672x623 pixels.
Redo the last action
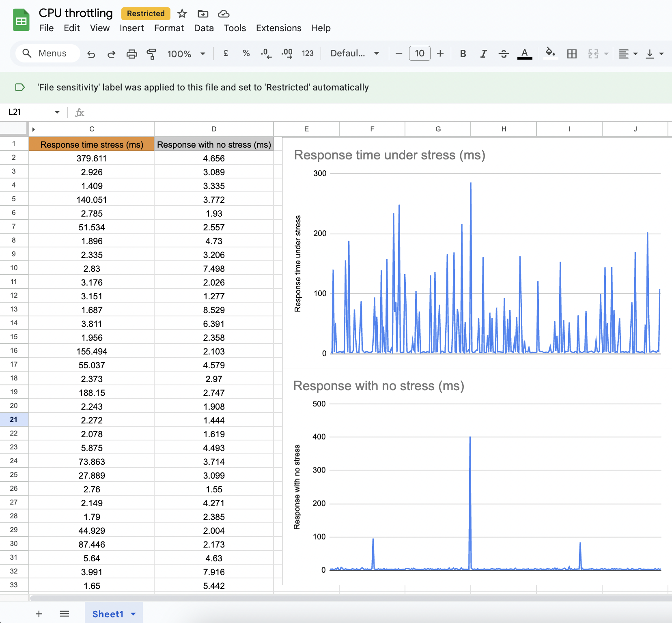[111, 53]
